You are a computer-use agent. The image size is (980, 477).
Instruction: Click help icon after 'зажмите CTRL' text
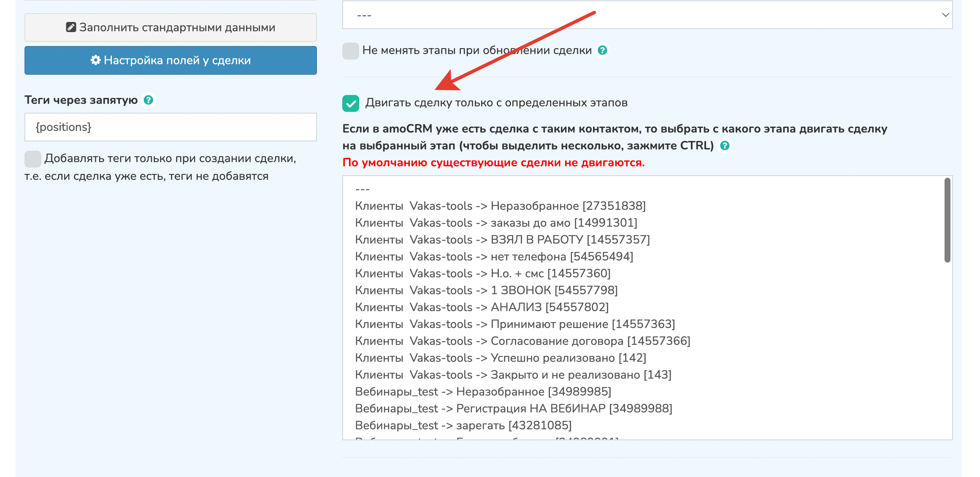[x=725, y=146]
